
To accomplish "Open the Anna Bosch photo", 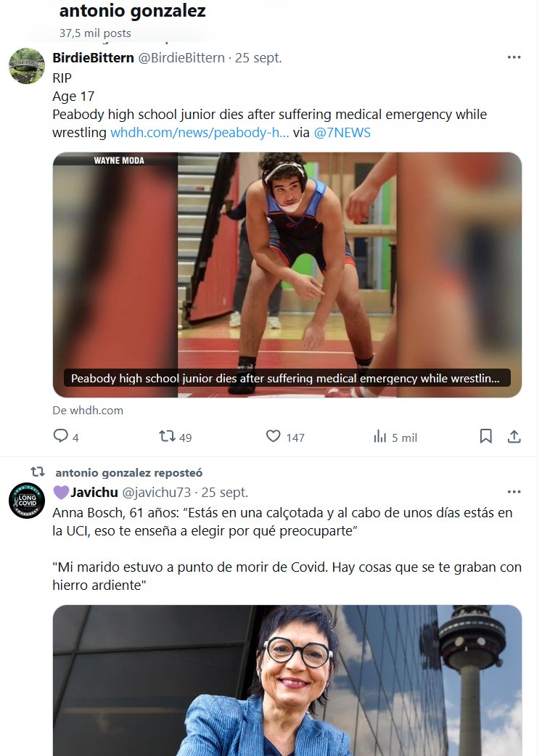I will (x=287, y=681).
